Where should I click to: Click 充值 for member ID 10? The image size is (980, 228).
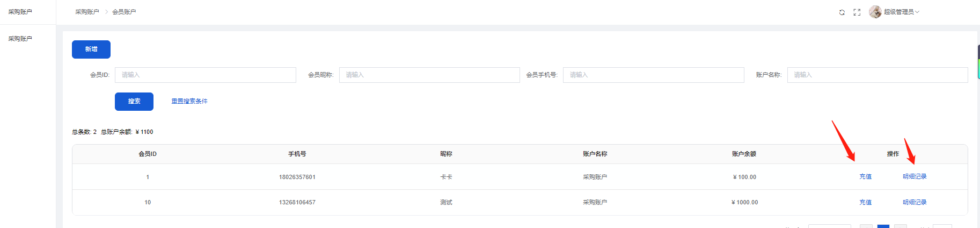point(865,202)
